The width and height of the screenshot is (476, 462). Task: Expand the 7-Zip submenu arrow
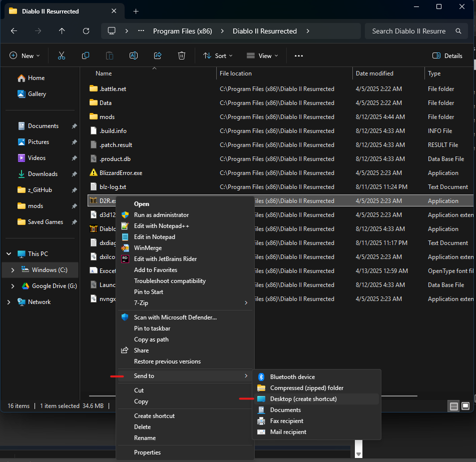(246, 302)
